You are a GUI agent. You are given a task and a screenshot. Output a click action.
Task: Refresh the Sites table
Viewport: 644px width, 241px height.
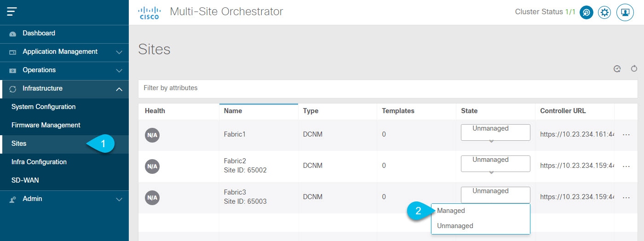[634, 69]
